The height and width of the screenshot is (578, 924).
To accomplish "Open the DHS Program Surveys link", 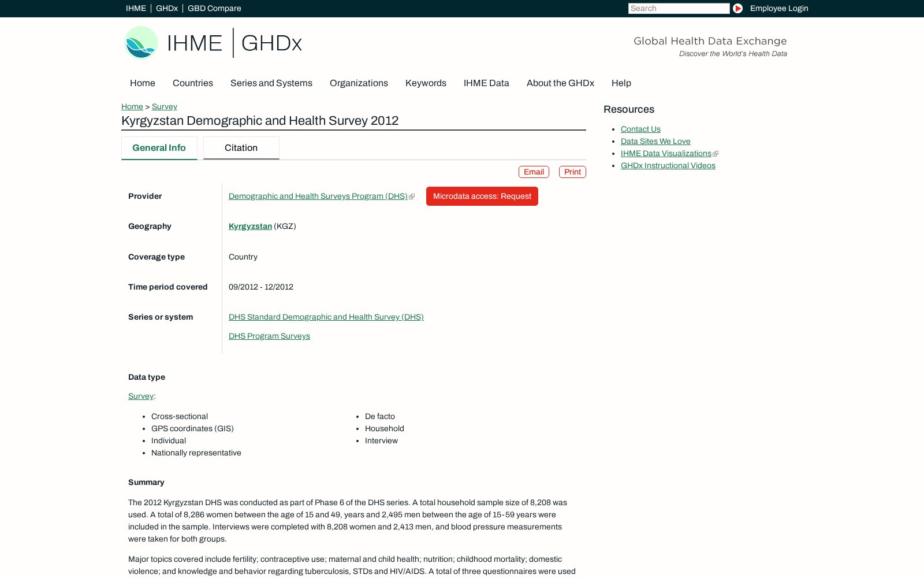I will pyautogui.click(x=269, y=336).
